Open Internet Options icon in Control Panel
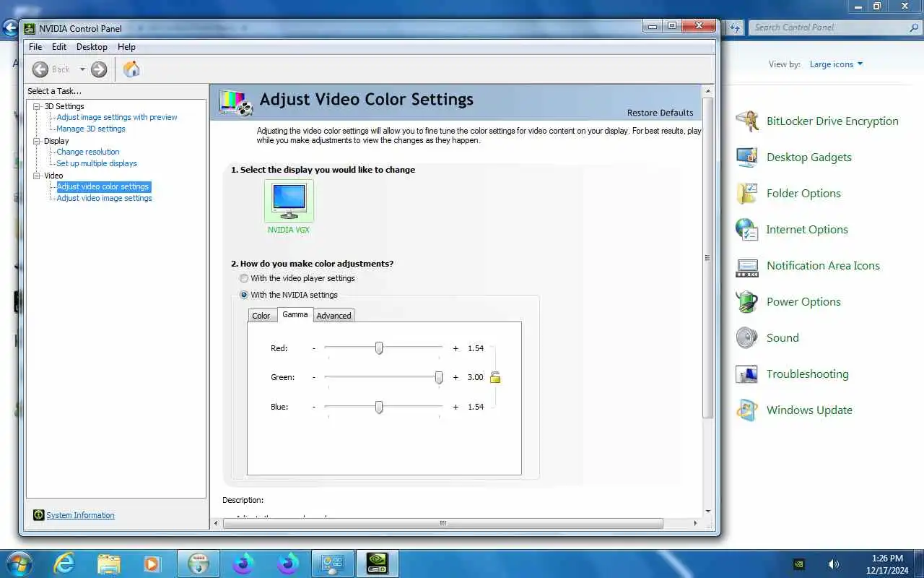The height and width of the screenshot is (578, 924). 746,229
